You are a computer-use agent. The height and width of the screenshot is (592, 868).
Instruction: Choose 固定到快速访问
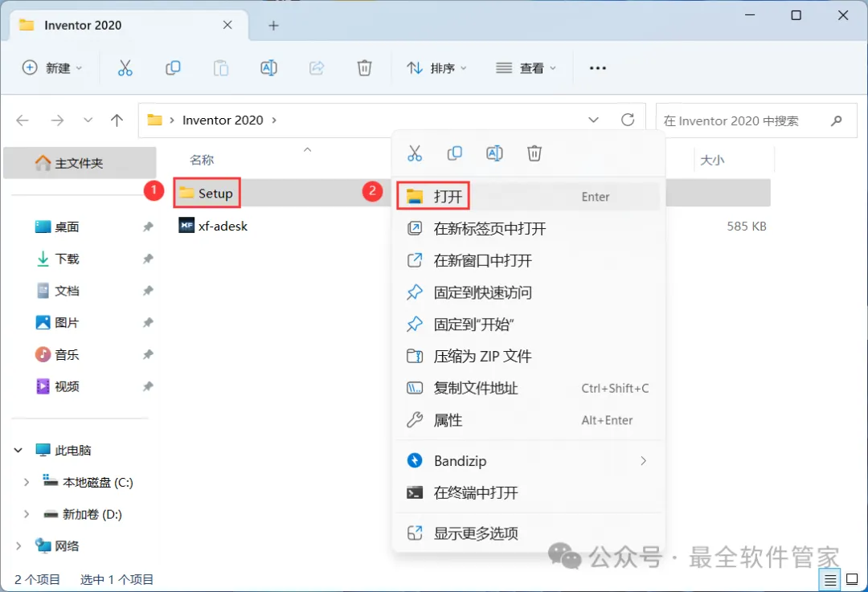click(x=528, y=292)
